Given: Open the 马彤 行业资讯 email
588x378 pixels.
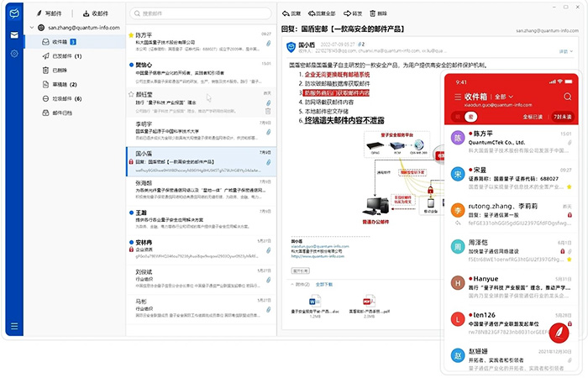Looking at the screenshot, I should [202, 308].
